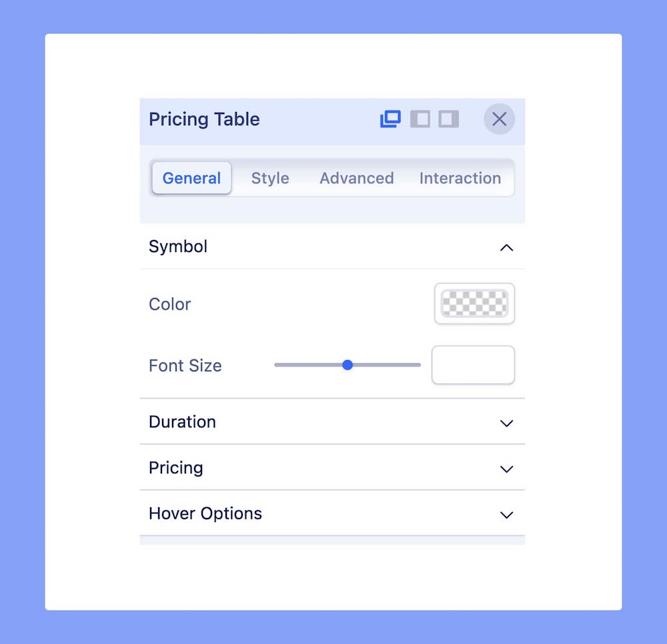Expand the Pricing section chevron

[x=506, y=469]
